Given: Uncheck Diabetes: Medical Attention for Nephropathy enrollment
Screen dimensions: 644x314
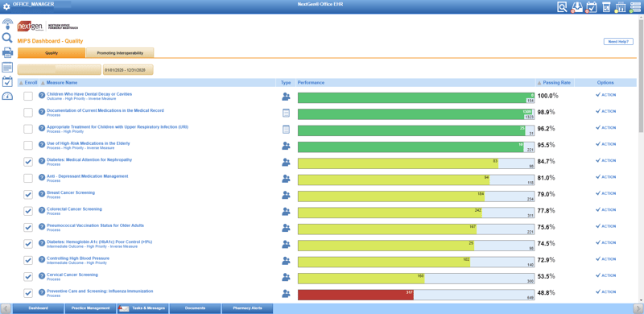Looking at the screenshot, I should pyautogui.click(x=28, y=162).
